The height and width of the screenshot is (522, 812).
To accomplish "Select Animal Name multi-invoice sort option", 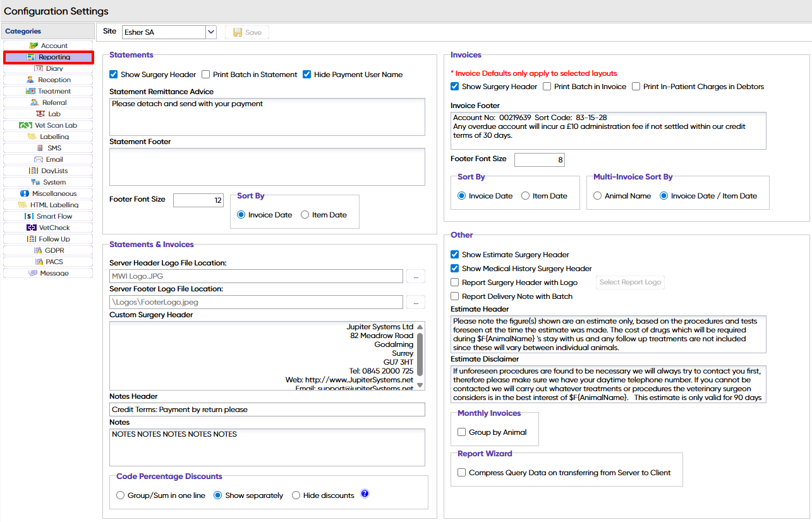I will pyautogui.click(x=598, y=196).
